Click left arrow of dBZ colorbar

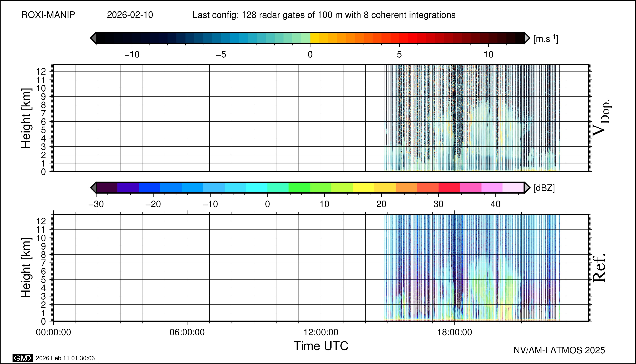tap(93, 188)
